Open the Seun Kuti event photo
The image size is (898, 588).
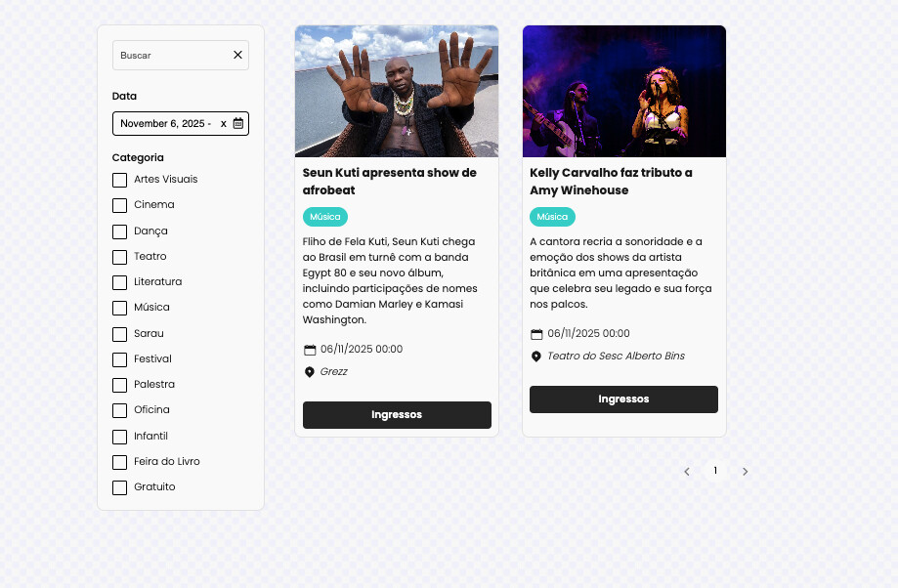coord(397,91)
